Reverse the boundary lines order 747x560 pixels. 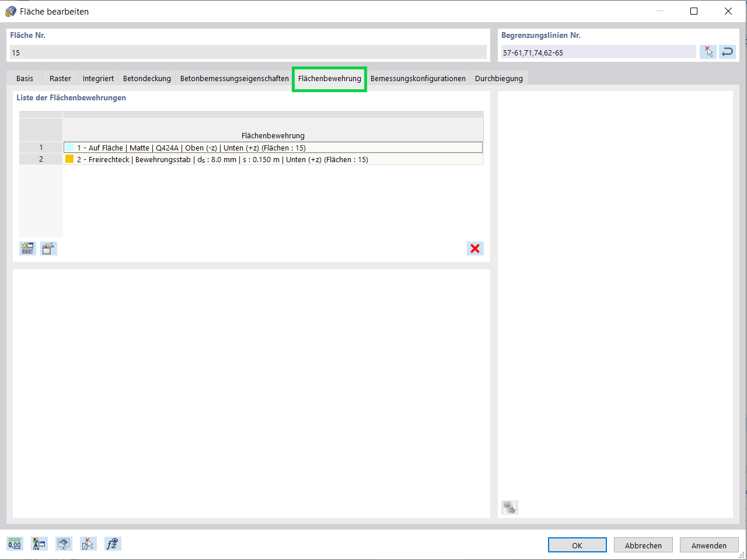pos(727,52)
